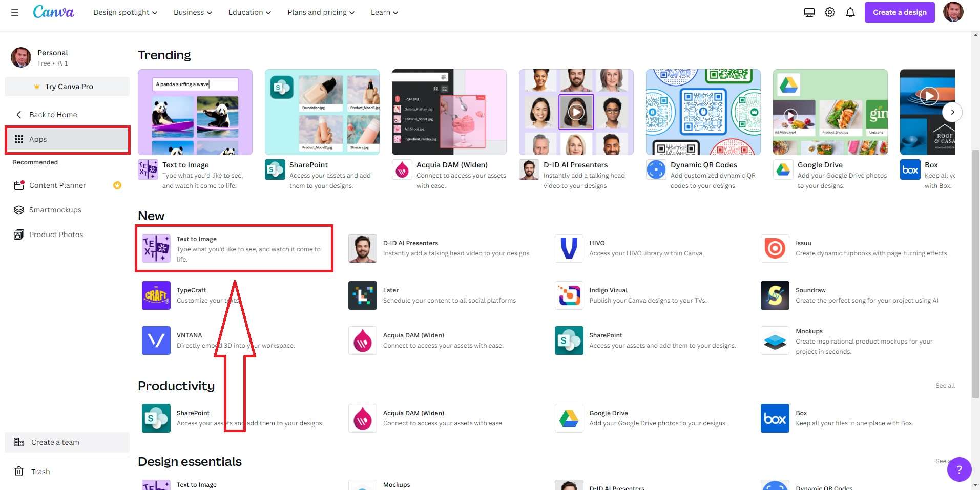The width and height of the screenshot is (980, 490).
Task: Click the Mockups app icon under New
Action: tap(775, 340)
